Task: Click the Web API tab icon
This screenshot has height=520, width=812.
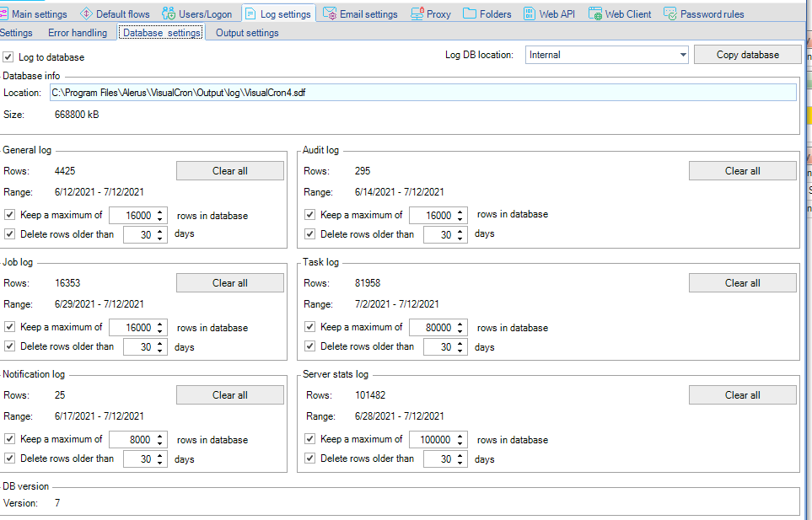Action: click(529, 13)
